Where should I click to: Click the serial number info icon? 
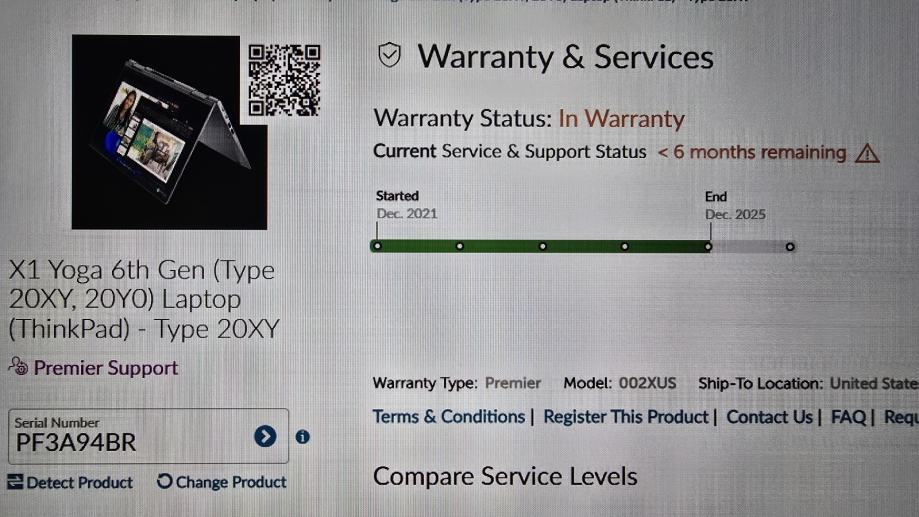tap(302, 437)
